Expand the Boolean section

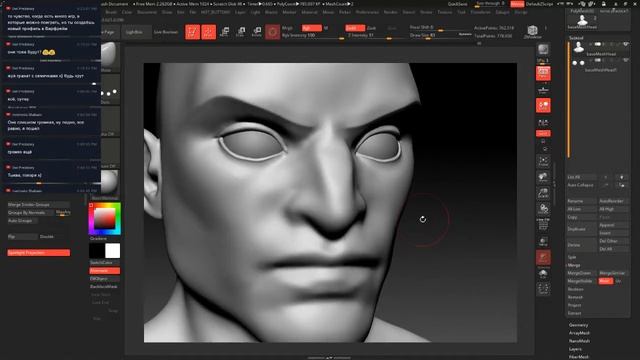pos(576,289)
